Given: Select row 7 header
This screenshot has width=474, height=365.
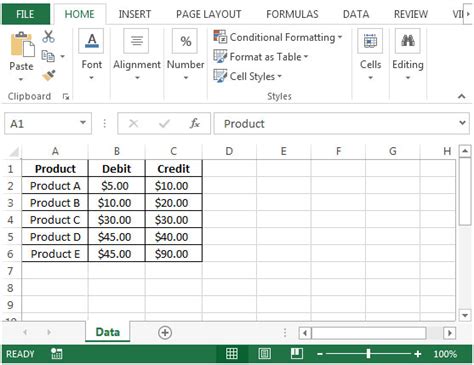Looking at the screenshot, I should (10, 271).
